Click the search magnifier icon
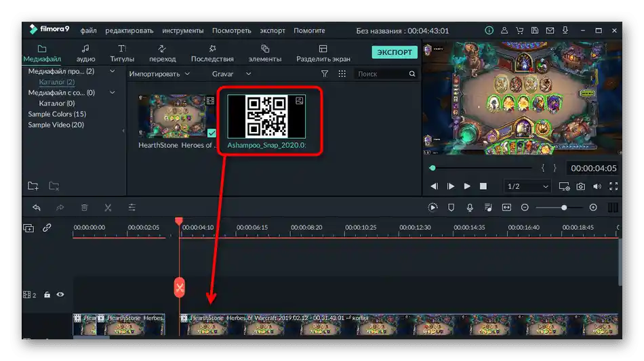 [412, 74]
